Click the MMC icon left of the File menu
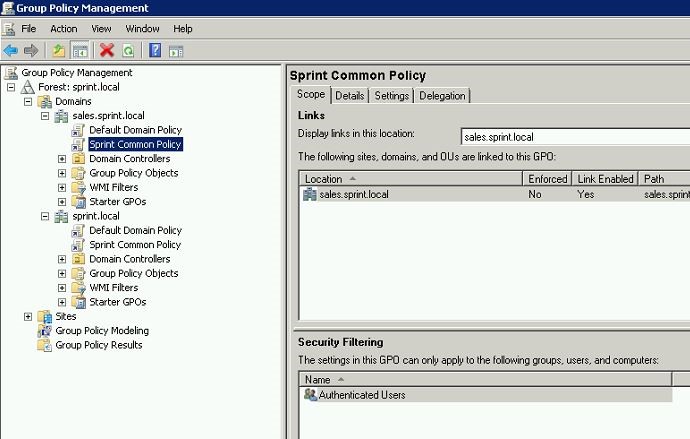Screen dimensions: 690x439 [x=9, y=29]
